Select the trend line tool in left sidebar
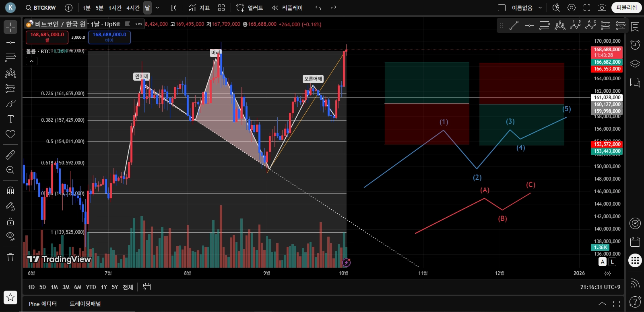This screenshot has height=312, width=644. [x=10, y=42]
